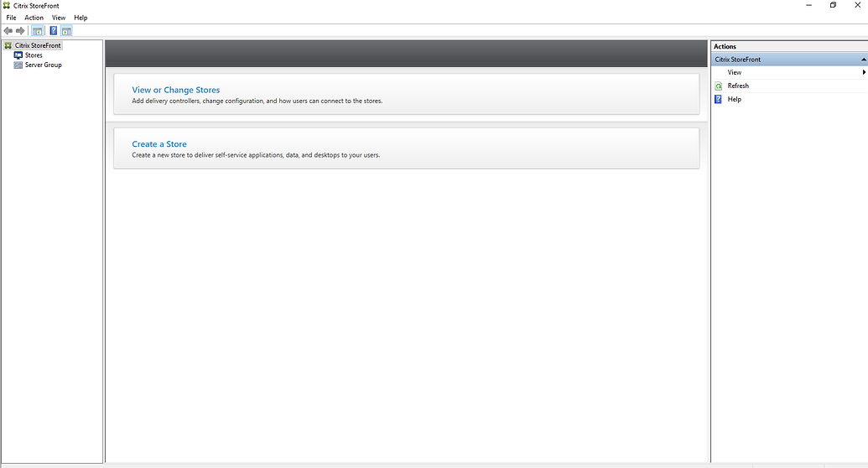
Task: Click the Citrix StoreFront title bar icon
Action: (x=7, y=5)
